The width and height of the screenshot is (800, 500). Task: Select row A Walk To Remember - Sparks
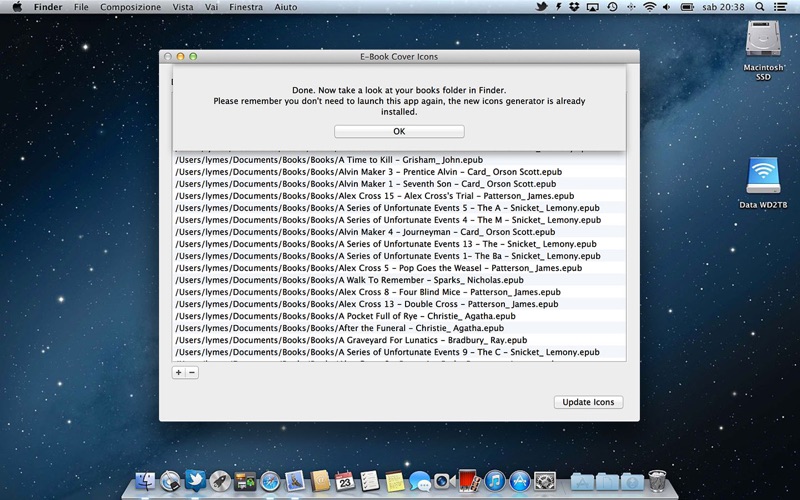pos(399,280)
